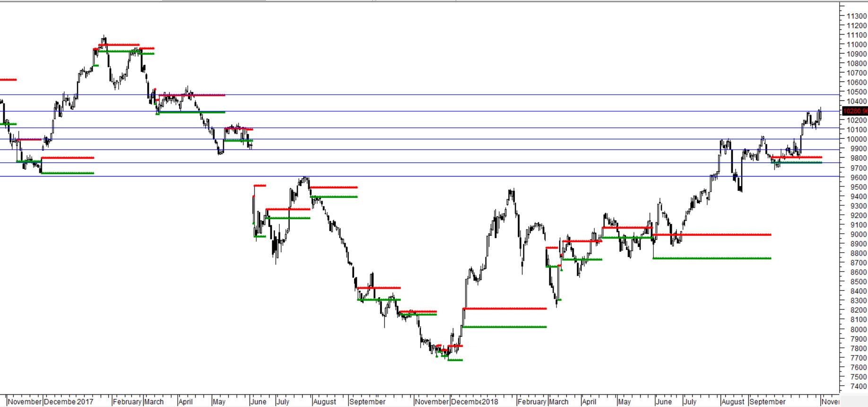Click the July label in the 2018 section

click(x=690, y=401)
